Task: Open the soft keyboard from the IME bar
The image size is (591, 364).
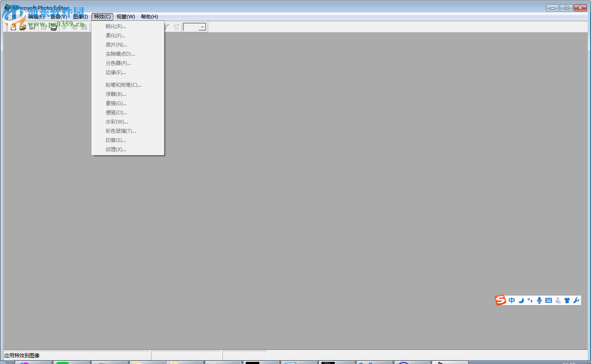Action: click(549, 300)
